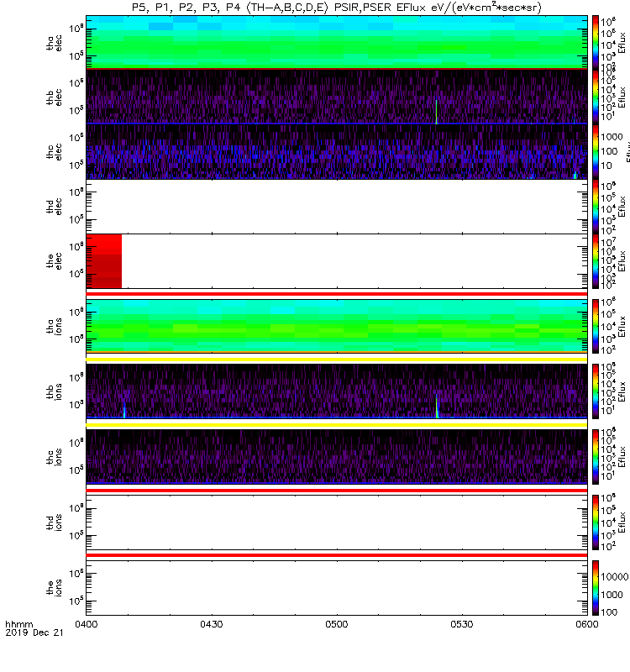
Task: Click the 0500 time axis label
Action: click(337, 624)
